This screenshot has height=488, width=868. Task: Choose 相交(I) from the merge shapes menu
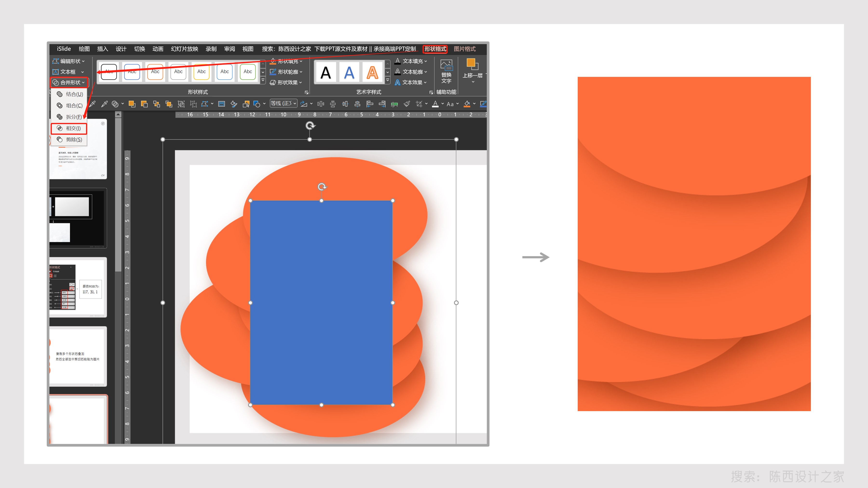coord(69,128)
